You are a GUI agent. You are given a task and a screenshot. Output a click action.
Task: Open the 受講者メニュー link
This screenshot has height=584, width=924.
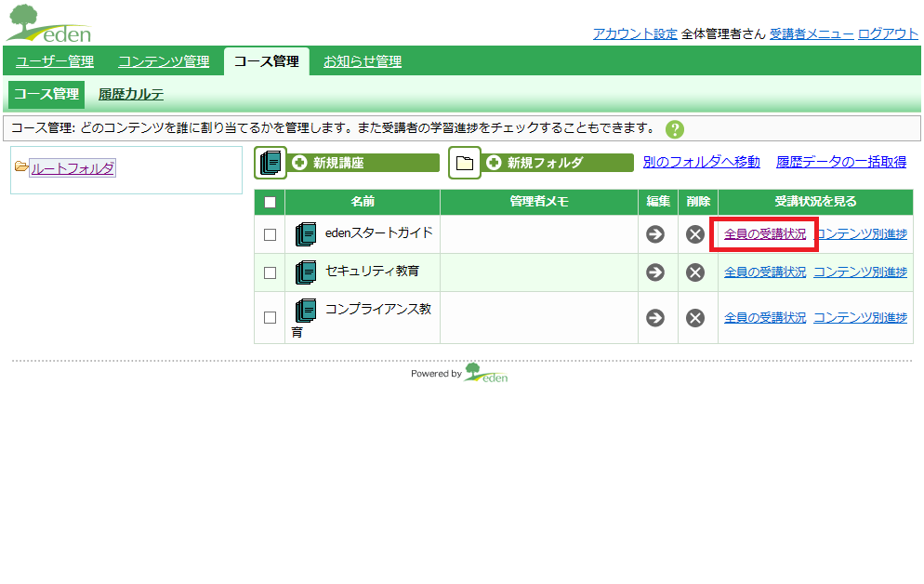[x=812, y=33]
